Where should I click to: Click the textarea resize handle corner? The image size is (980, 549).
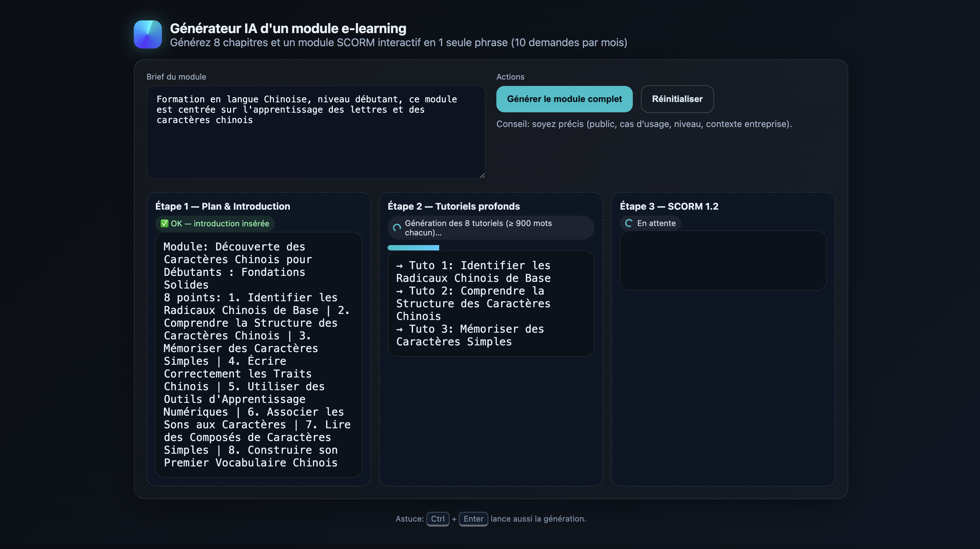tap(482, 175)
